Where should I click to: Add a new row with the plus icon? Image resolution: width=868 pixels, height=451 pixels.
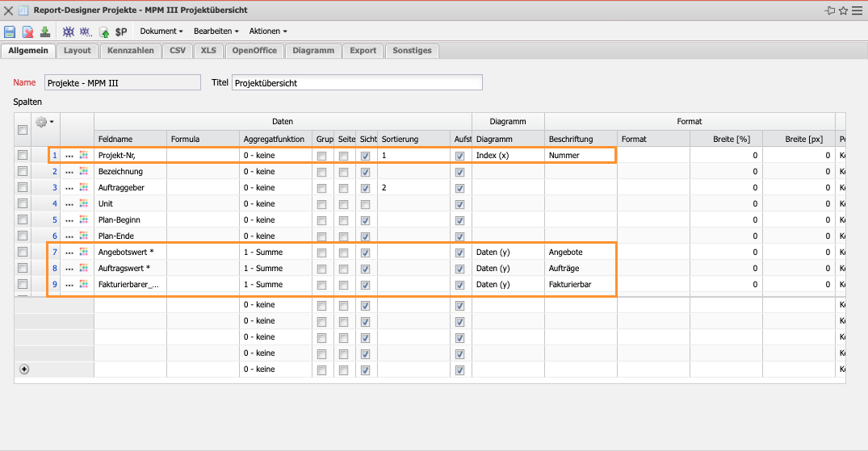point(23,369)
